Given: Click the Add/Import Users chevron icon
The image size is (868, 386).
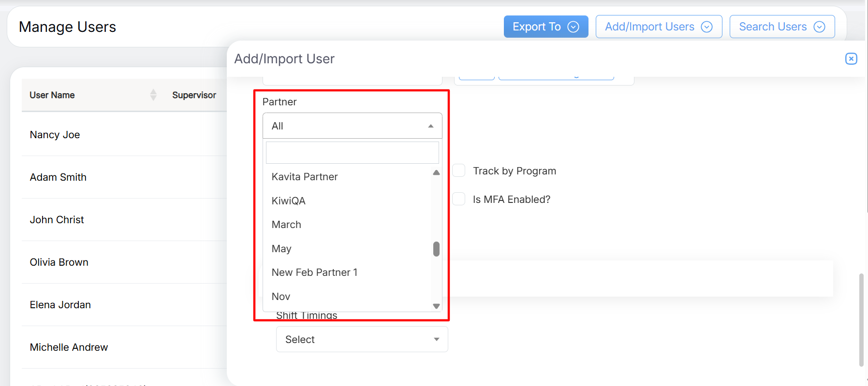Looking at the screenshot, I should pos(706,27).
